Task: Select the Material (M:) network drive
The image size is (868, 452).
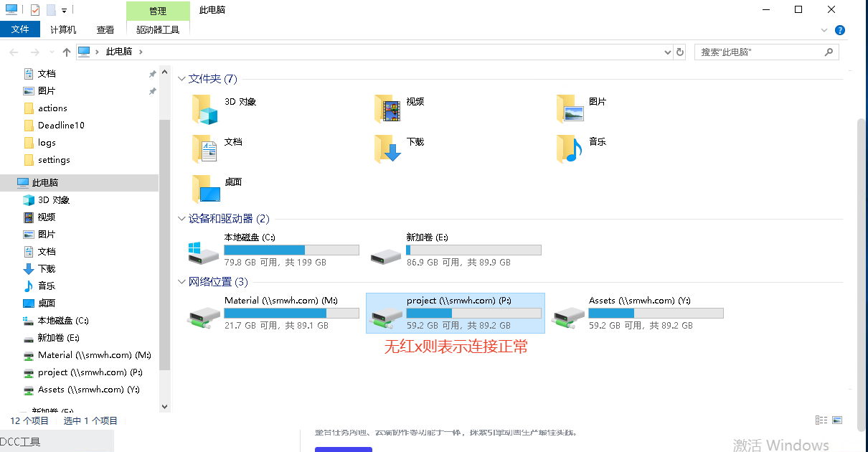Action: [273, 313]
